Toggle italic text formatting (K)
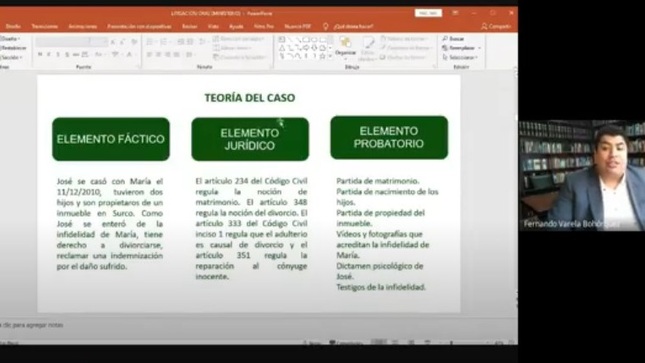Viewport: 645px width, 363px height. point(49,54)
